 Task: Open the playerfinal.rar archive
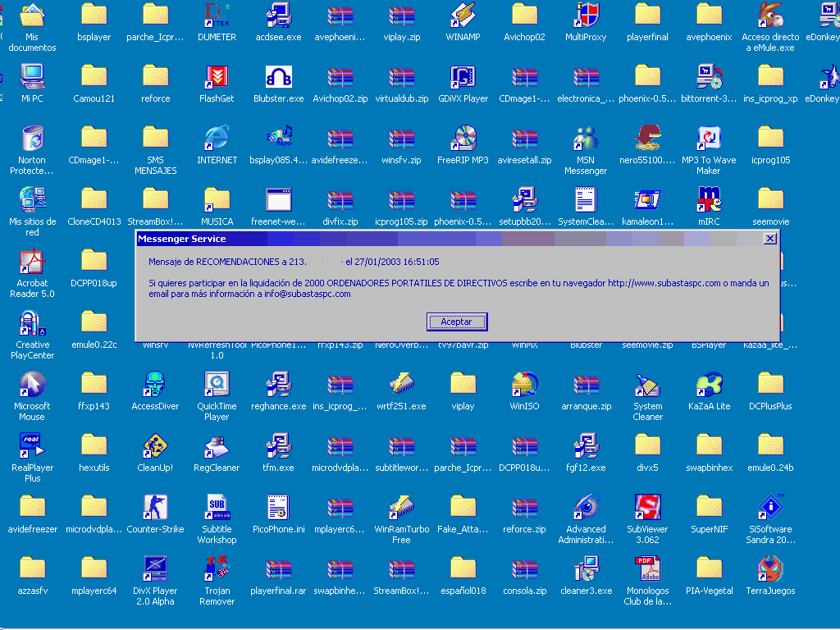click(x=279, y=569)
